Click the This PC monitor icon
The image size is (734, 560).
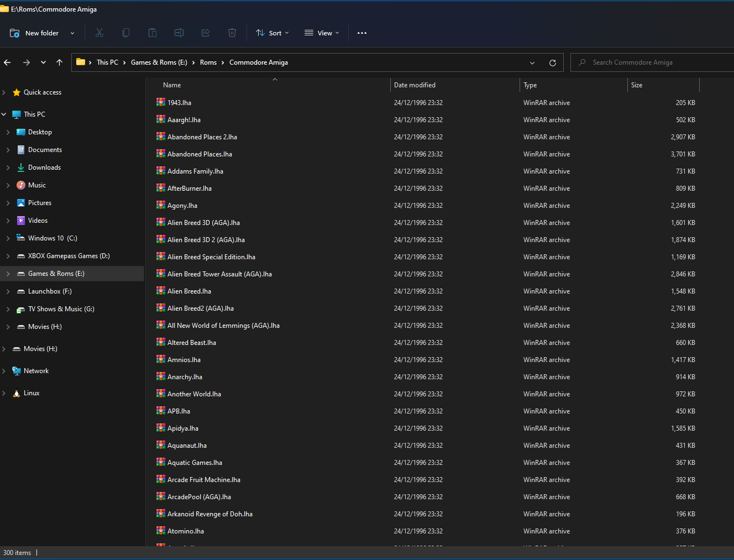[17, 114]
